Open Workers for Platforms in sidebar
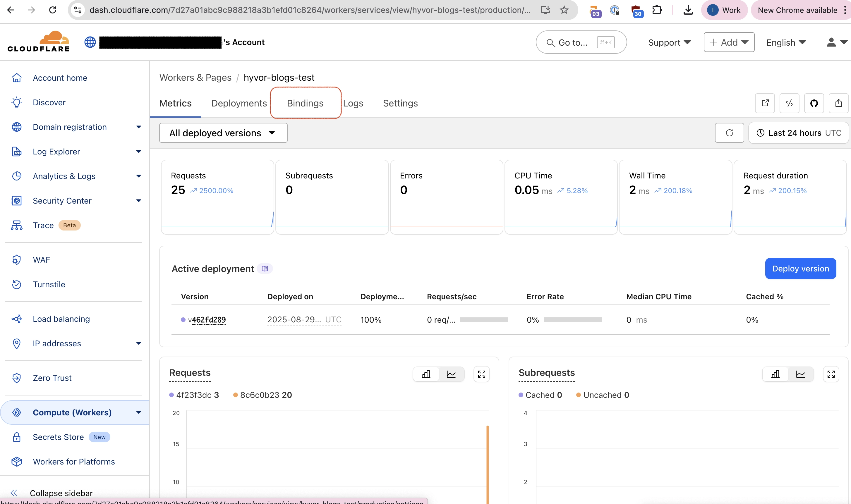Viewport: 851px width, 504px height. click(x=74, y=462)
